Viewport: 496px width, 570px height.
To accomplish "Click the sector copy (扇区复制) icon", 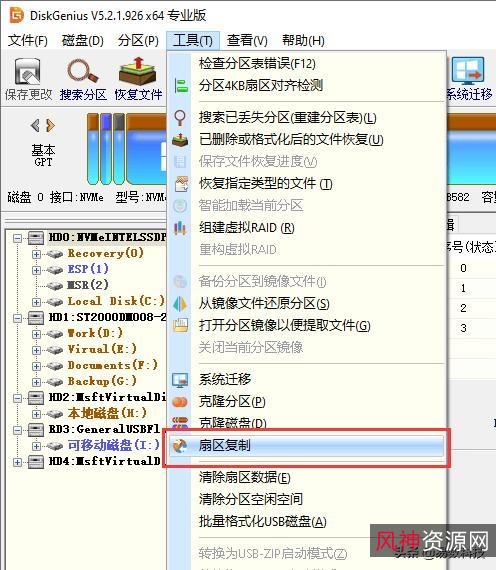I will (180, 445).
